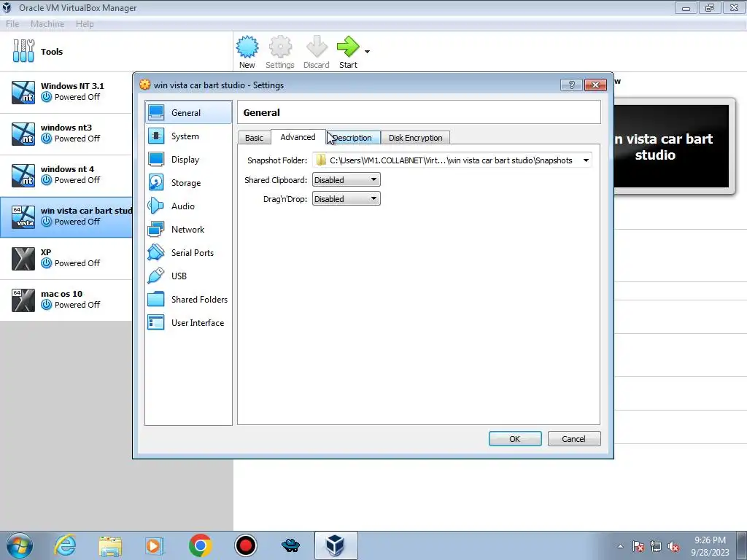Open the Shared Folders settings category
Image resolution: width=747 pixels, height=560 pixels.
point(189,299)
